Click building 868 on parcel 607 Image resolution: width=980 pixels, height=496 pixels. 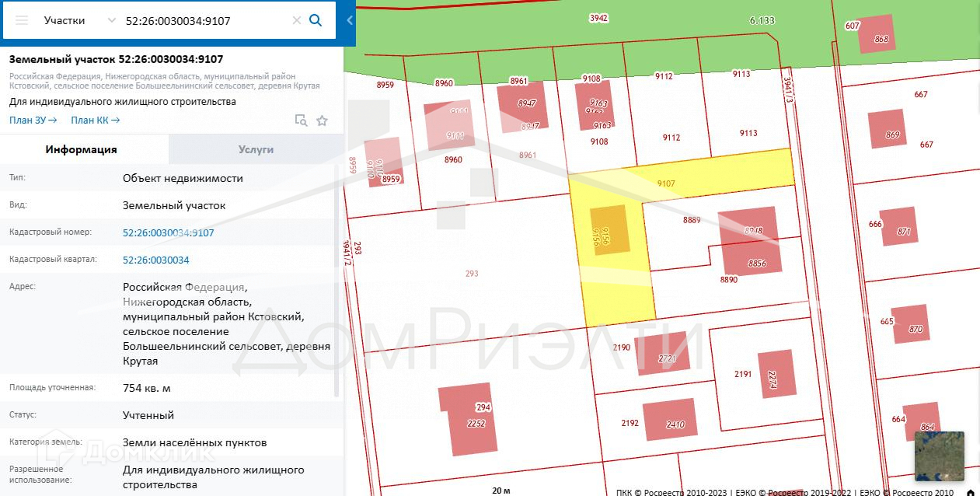tap(877, 34)
